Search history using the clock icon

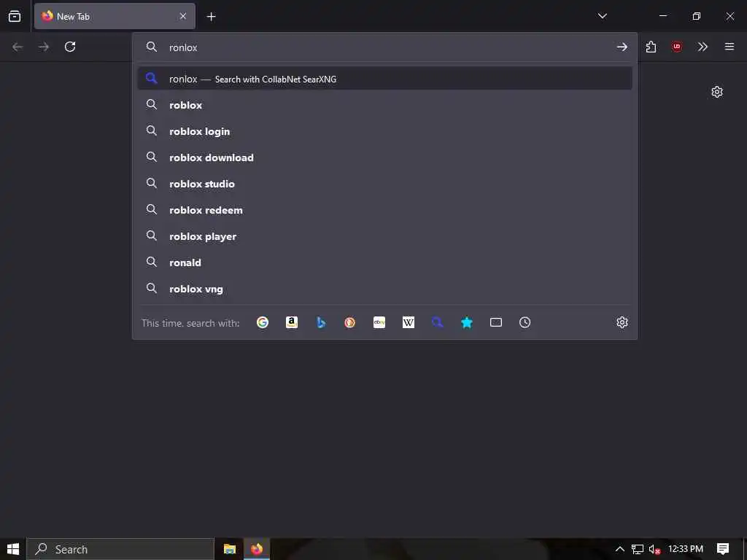pyautogui.click(x=525, y=322)
